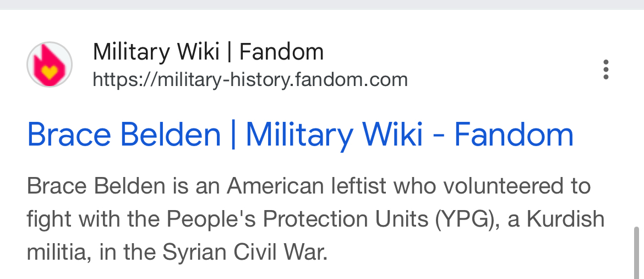Screen dimensions: 644x279
Task: Click the grey divider bar above result
Action: point(322,4)
